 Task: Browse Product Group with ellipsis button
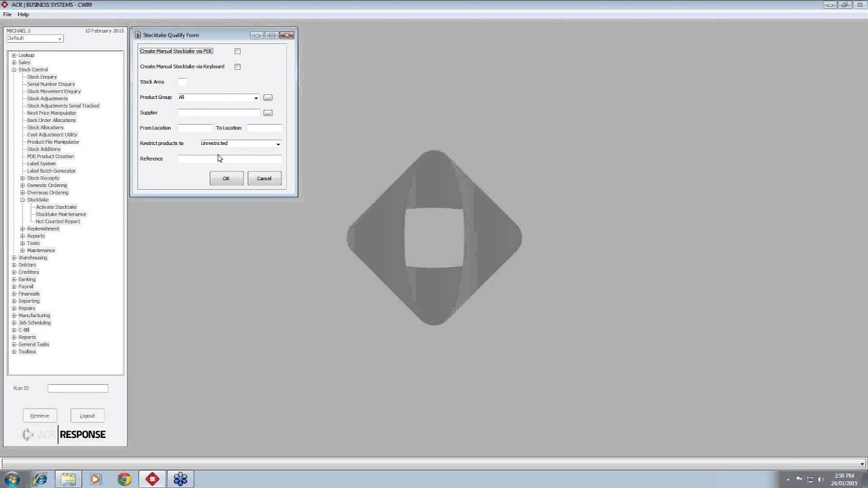[x=268, y=98]
